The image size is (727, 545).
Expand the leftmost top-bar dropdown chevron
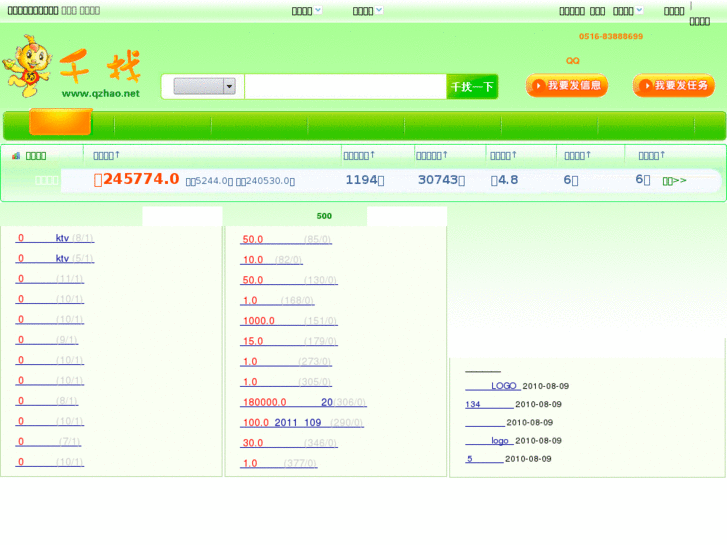318,10
